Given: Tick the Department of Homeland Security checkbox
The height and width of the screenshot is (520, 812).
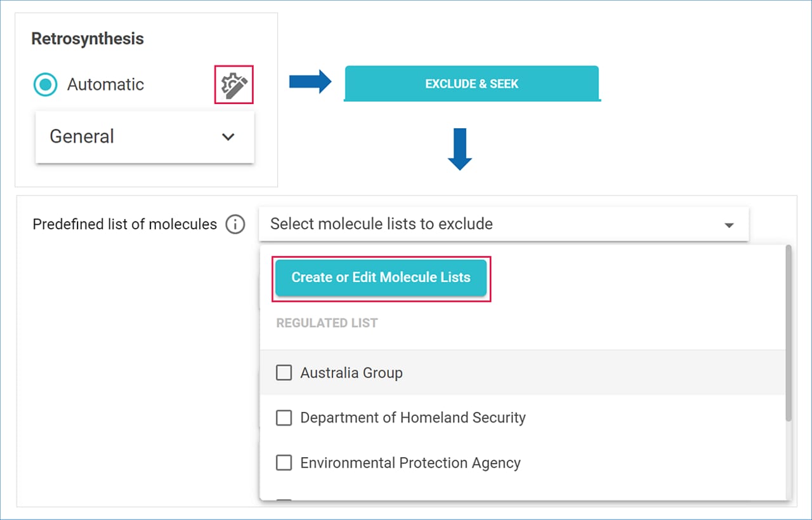Looking at the screenshot, I should (284, 418).
